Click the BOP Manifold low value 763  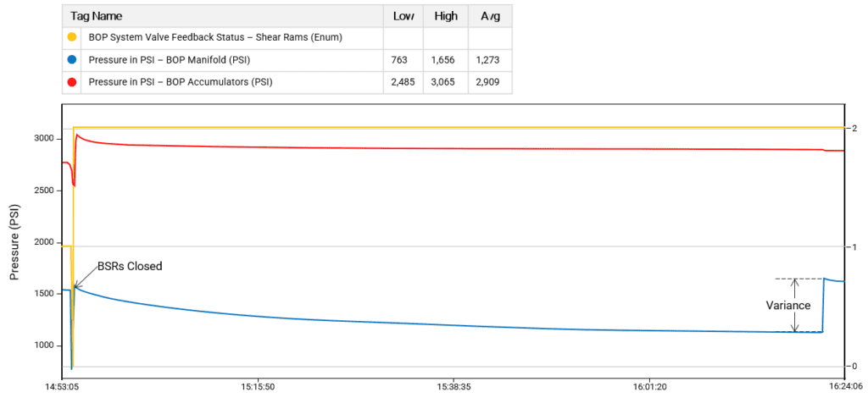click(x=400, y=60)
